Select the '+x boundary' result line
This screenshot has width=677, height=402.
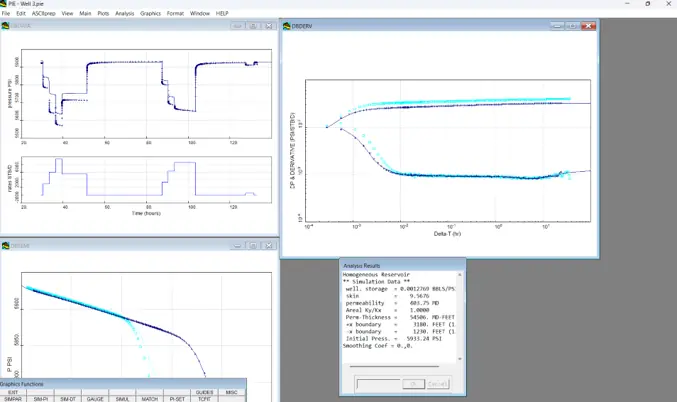point(399,324)
